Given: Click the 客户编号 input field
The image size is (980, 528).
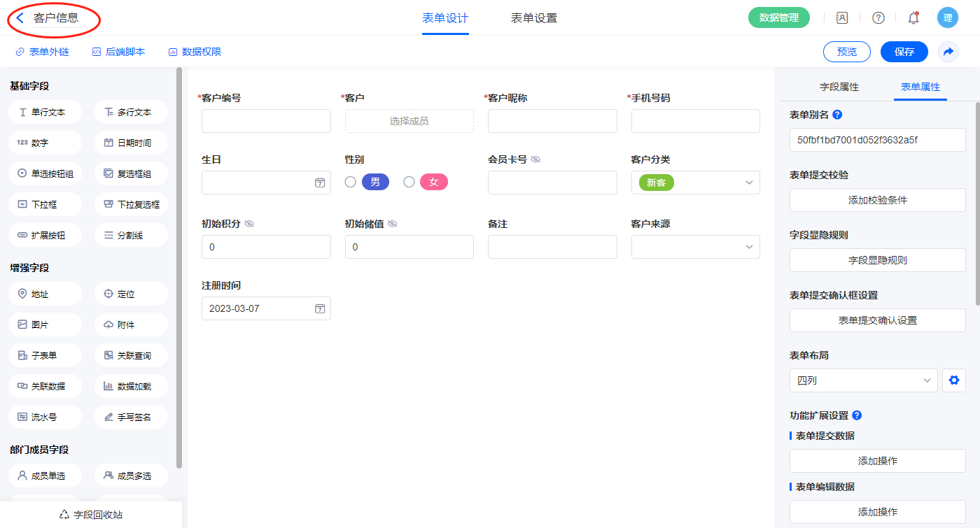Looking at the screenshot, I should (x=266, y=121).
